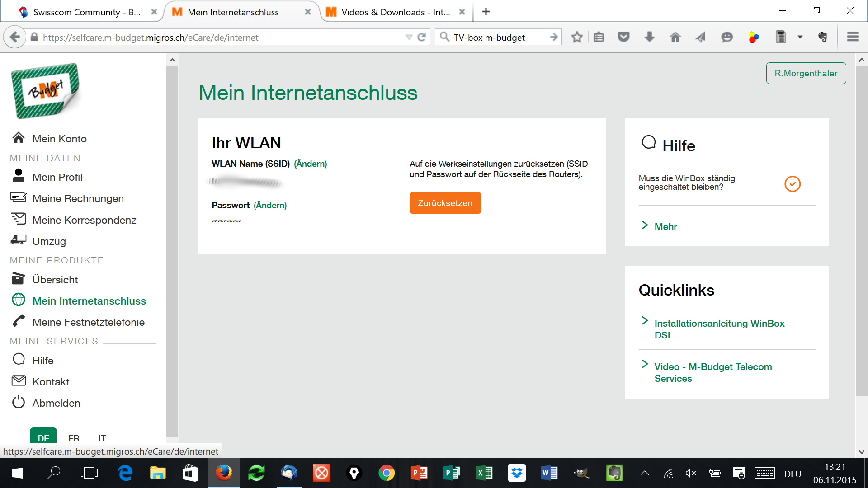This screenshot has height=488, width=868.
Task: Open Meine Rechnungen menu item
Action: click(78, 198)
